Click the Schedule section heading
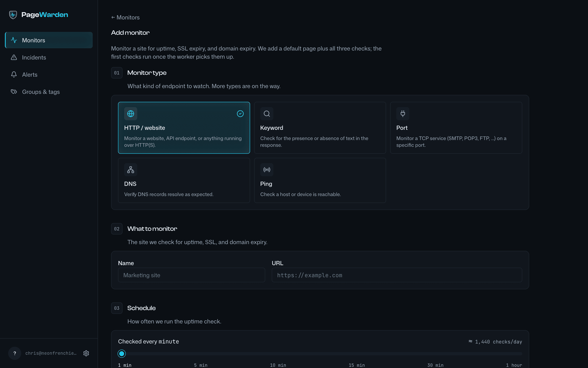Viewport: 588px width, 368px height. coord(141,308)
